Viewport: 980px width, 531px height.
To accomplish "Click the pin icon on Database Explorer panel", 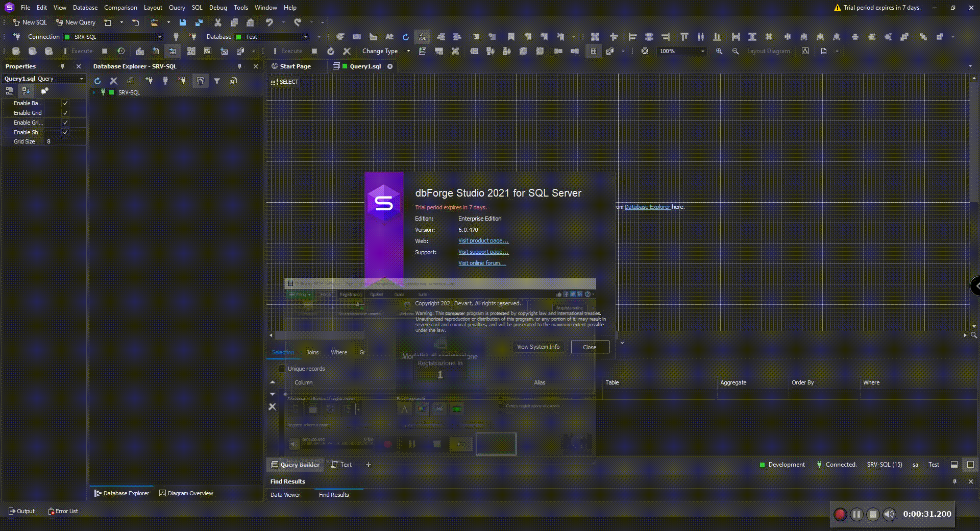I will (239, 66).
